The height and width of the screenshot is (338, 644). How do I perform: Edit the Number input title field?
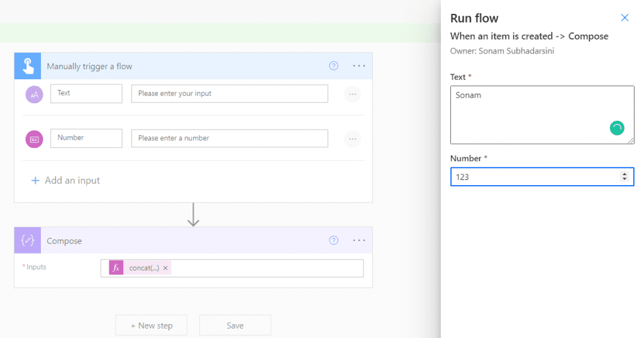[86, 138]
